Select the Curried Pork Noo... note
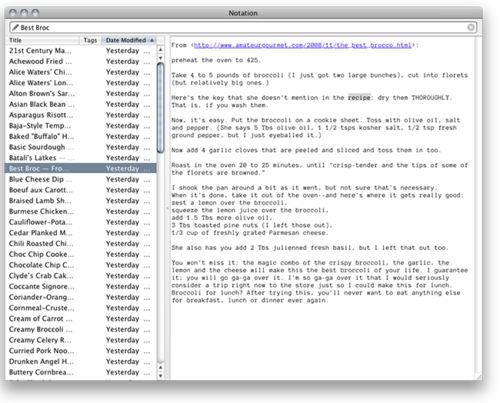Screen dimensions: 500x403 (x=81, y=351)
